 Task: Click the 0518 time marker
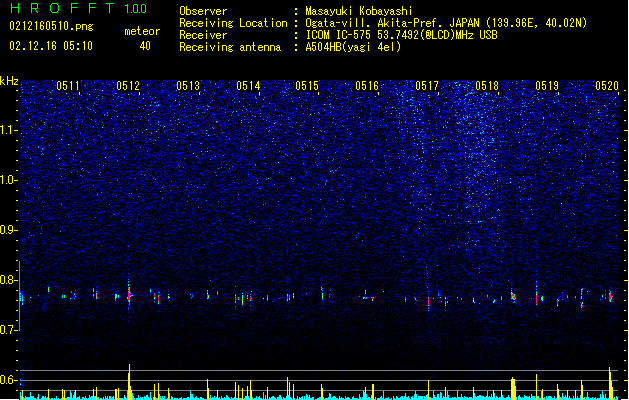pos(487,86)
